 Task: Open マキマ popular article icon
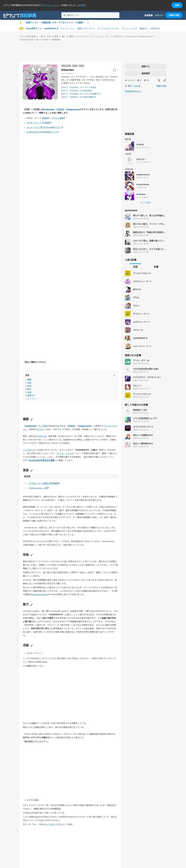click(x=128, y=306)
